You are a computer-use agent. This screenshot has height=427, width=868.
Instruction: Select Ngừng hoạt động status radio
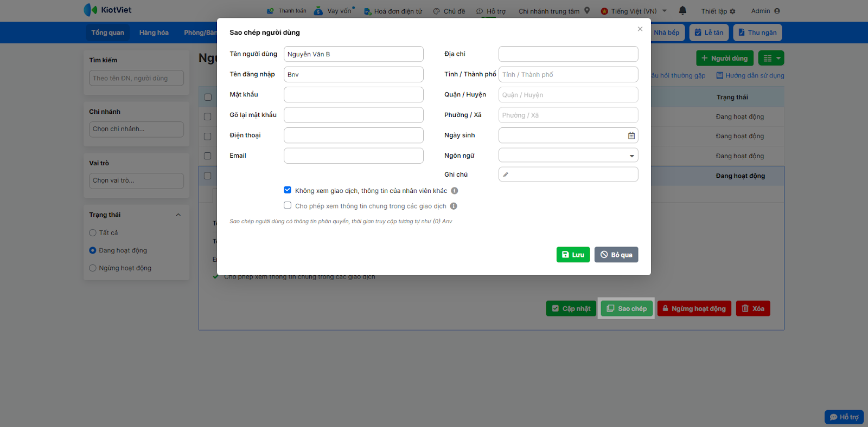click(93, 268)
